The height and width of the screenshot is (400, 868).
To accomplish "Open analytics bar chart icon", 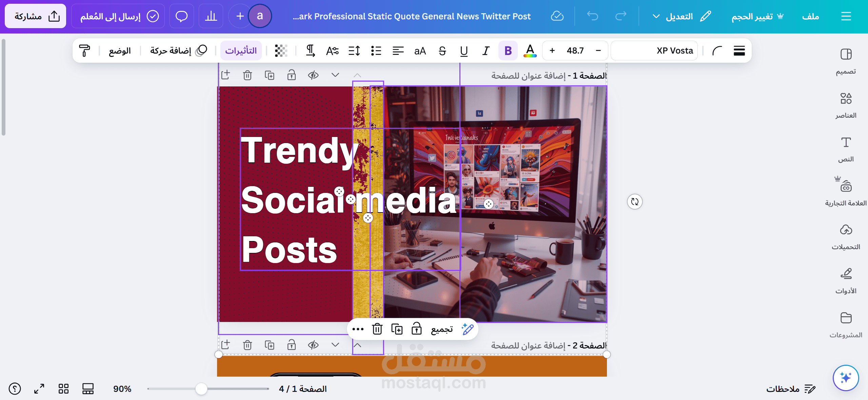I will click(211, 16).
